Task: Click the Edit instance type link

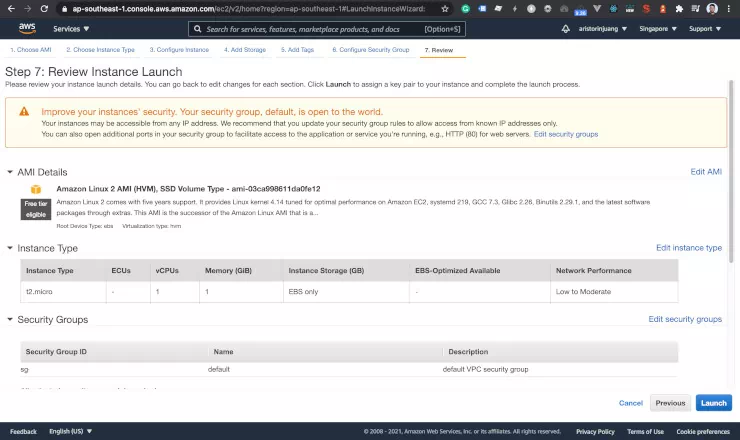Action: (x=689, y=248)
